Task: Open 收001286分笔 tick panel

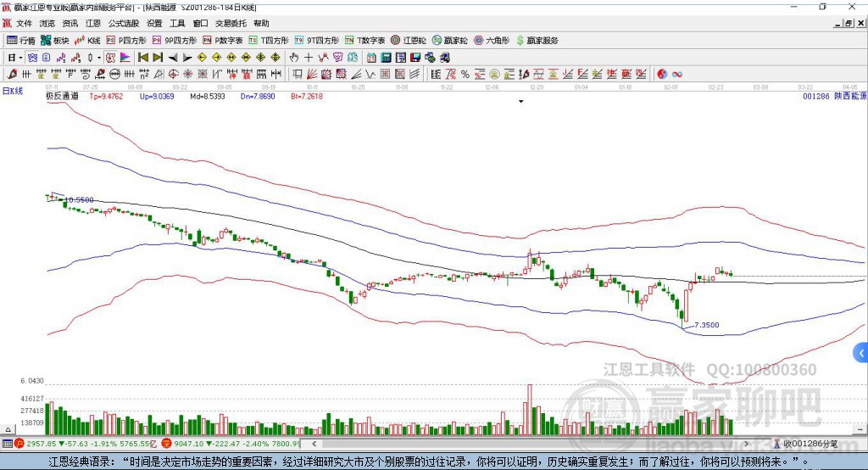Action: point(805,444)
